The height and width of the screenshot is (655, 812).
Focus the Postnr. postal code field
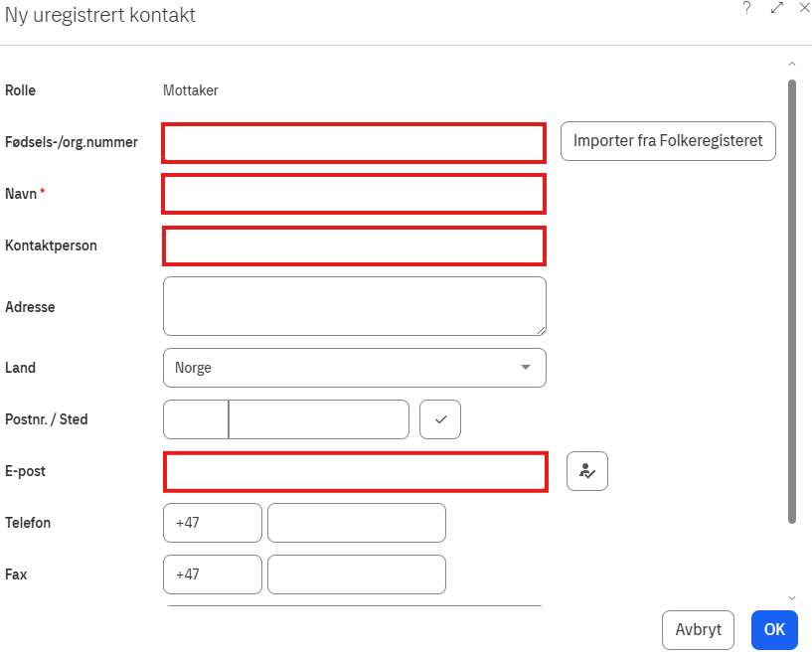tap(196, 419)
